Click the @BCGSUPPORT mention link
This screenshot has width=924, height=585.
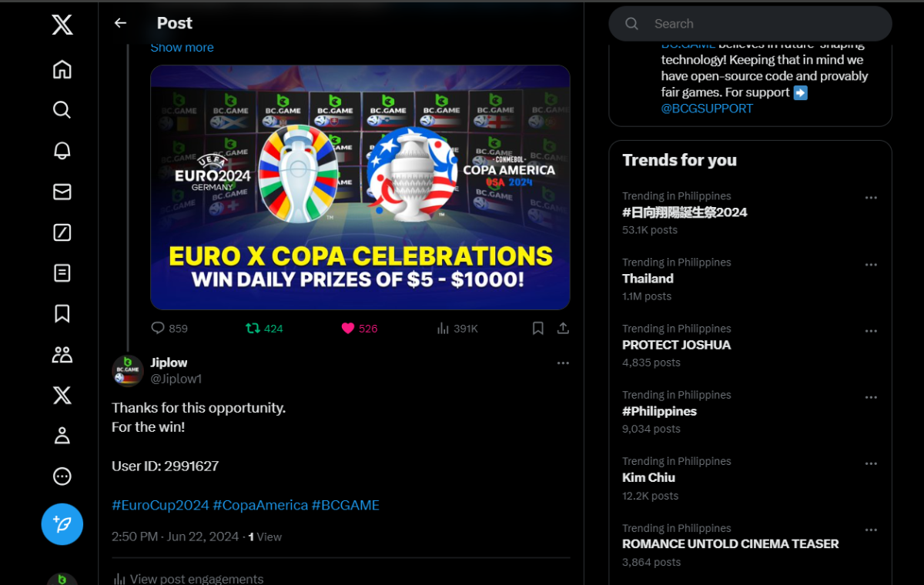pos(707,109)
